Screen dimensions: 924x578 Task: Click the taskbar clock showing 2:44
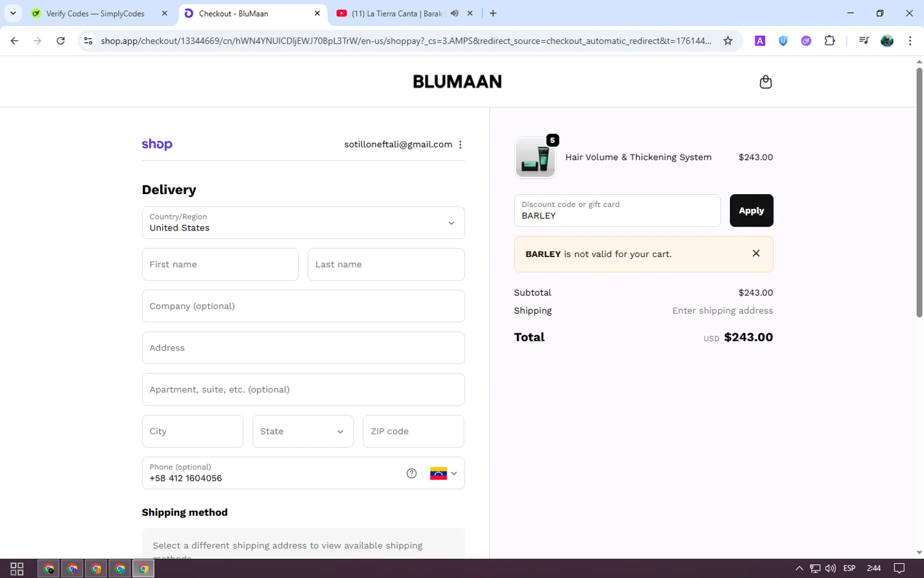pyautogui.click(x=873, y=568)
